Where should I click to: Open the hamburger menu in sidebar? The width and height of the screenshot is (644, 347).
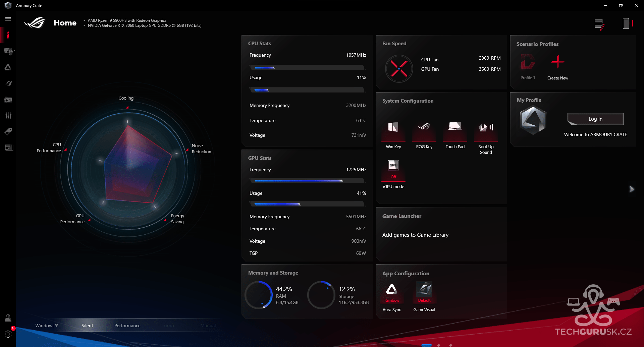pyautogui.click(x=8, y=19)
